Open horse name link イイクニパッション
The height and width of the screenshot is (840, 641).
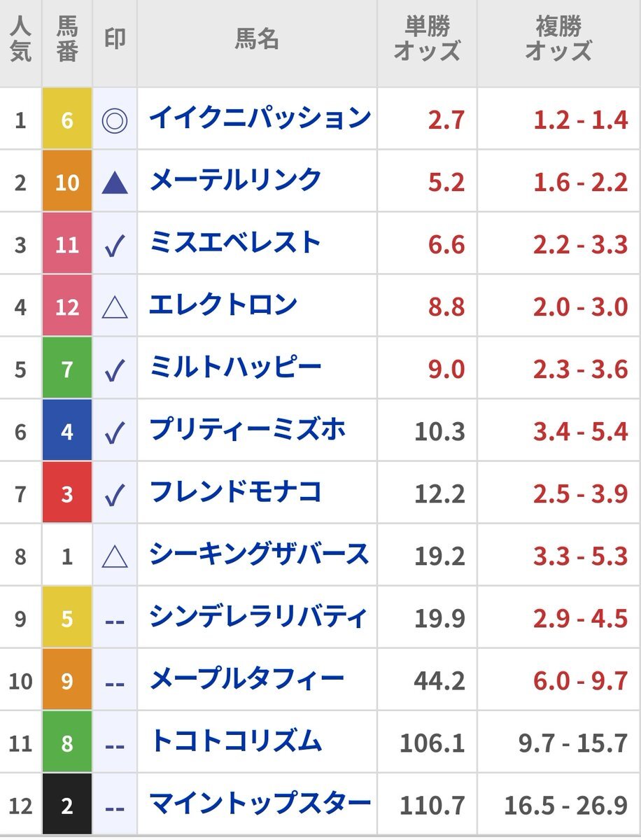click(x=260, y=118)
